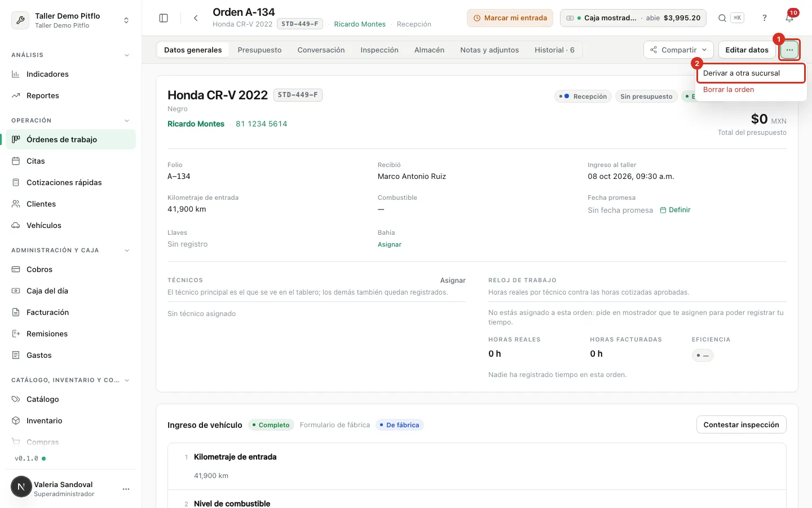Click Definir to set promise date
The height and width of the screenshot is (508, 812).
(676, 210)
